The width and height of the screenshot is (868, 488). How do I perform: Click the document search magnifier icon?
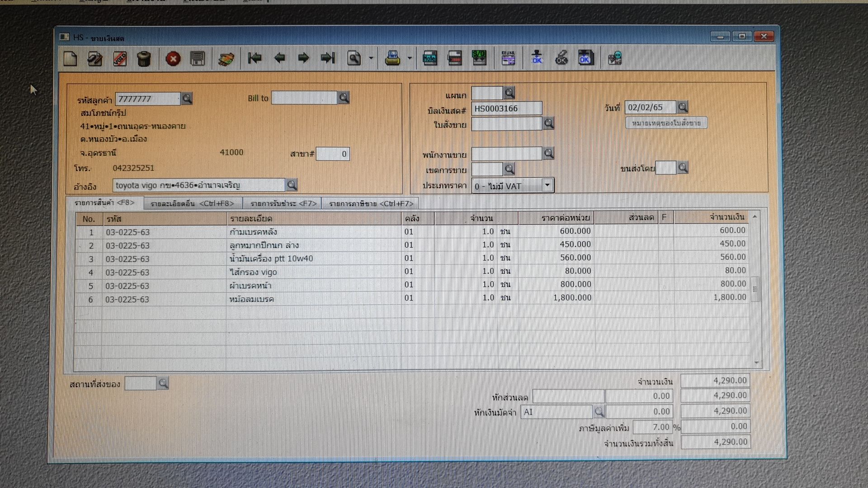click(x=354, y=58)
